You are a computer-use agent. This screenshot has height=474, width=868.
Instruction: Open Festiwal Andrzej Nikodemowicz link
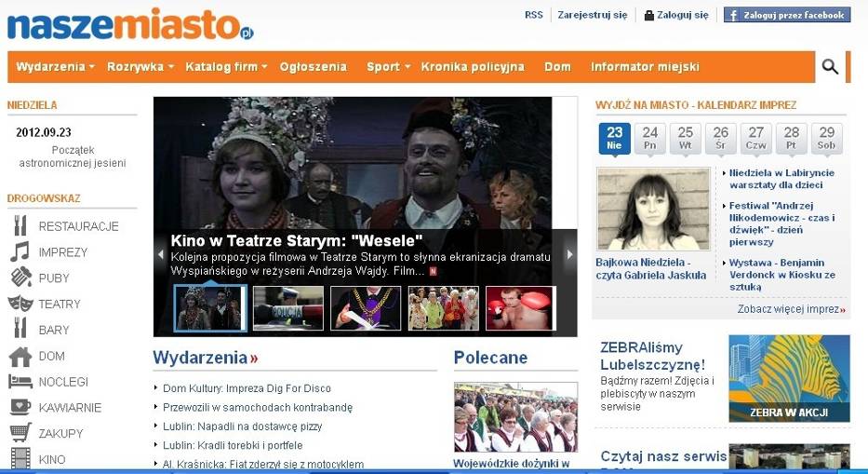click(781, 223)
